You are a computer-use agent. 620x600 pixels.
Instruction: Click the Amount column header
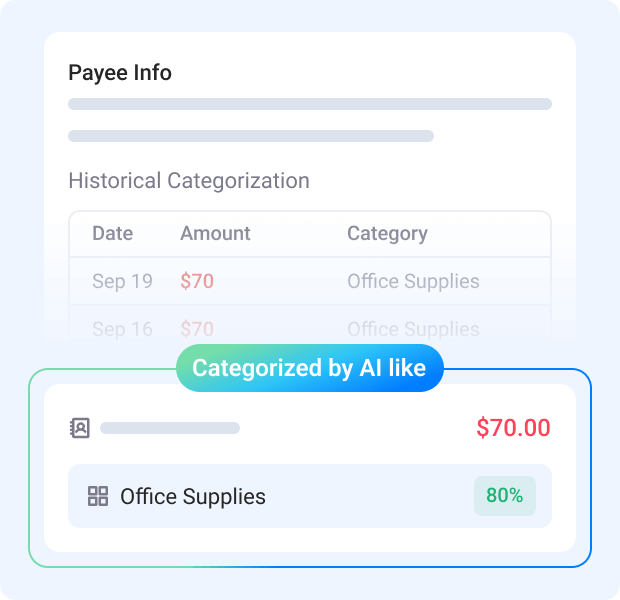click(x=215, y=234)
